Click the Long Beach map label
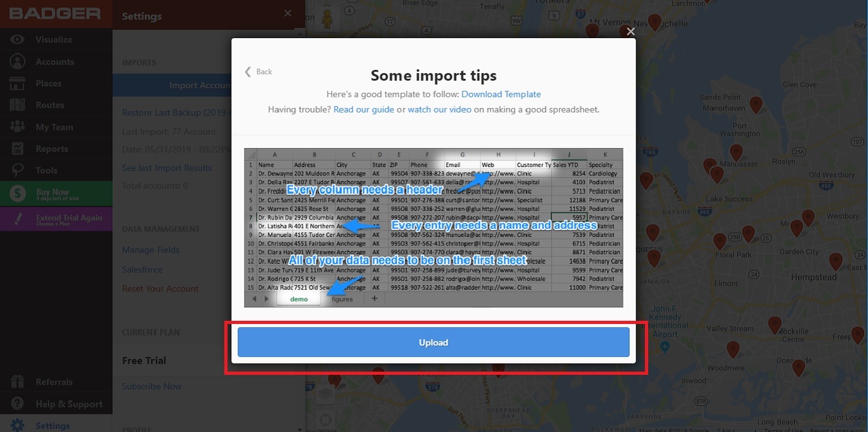The image size is (868, 432). pyautogui.click(x=777, y=422)
